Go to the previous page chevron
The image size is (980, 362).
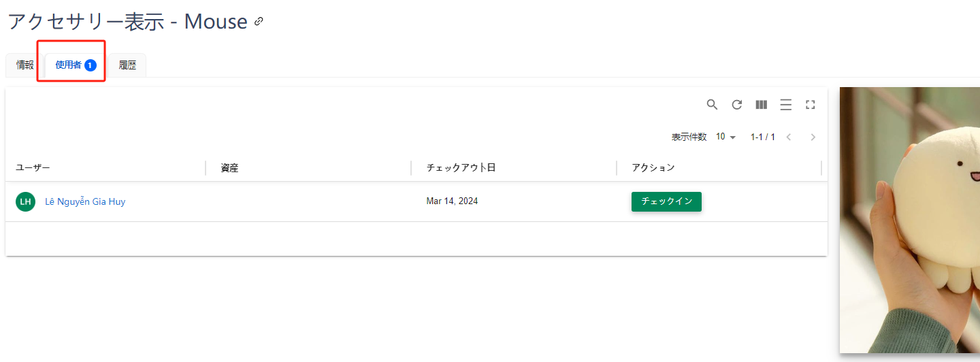click(789, 137)
